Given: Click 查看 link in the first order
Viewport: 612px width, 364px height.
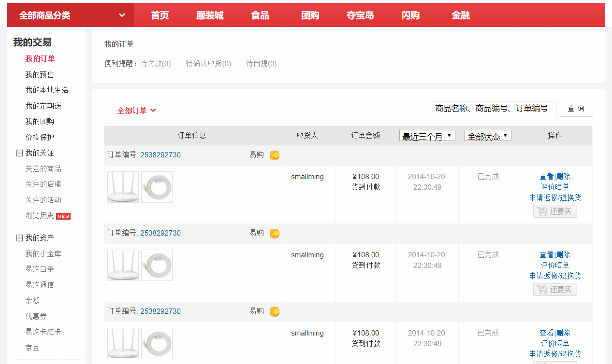Looking at the screenshot, I should [547, 177].
